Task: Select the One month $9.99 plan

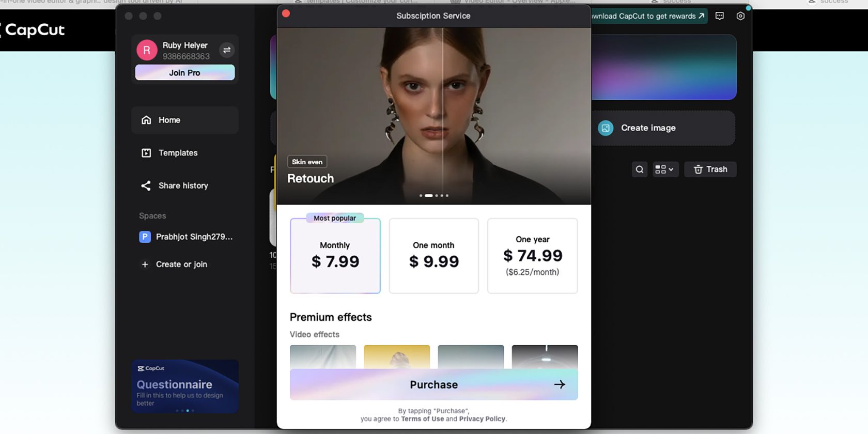Action: click(x=434, y=256)
